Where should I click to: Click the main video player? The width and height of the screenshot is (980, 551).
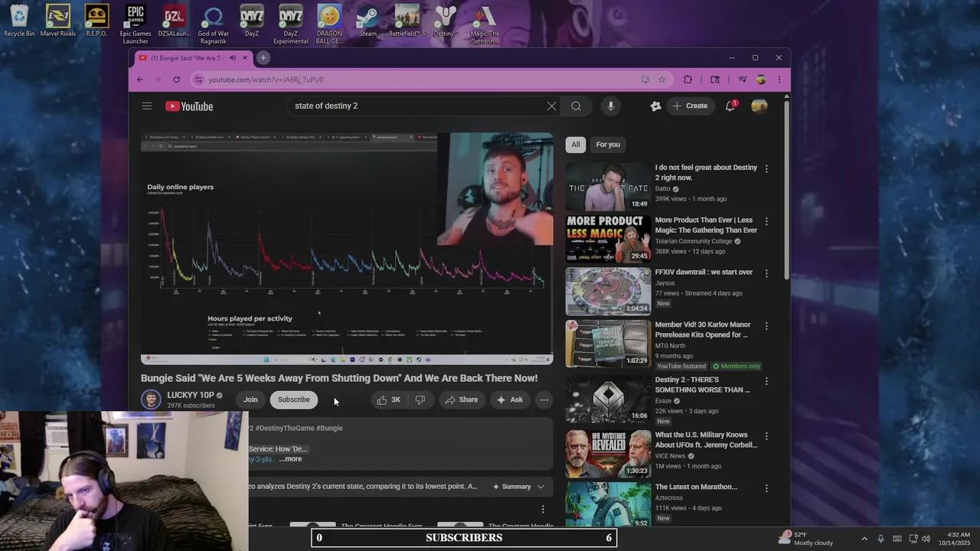pos(347,249)
